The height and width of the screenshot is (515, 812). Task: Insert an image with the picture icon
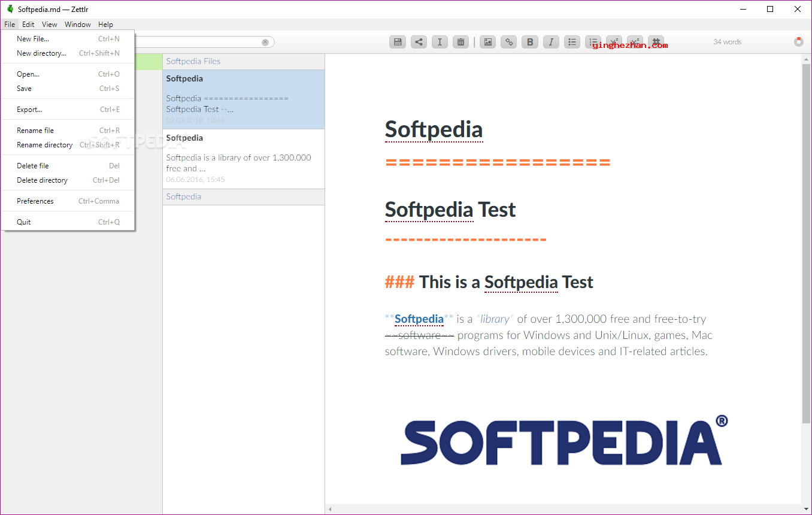pyautogui.click(x=488, y=42)
